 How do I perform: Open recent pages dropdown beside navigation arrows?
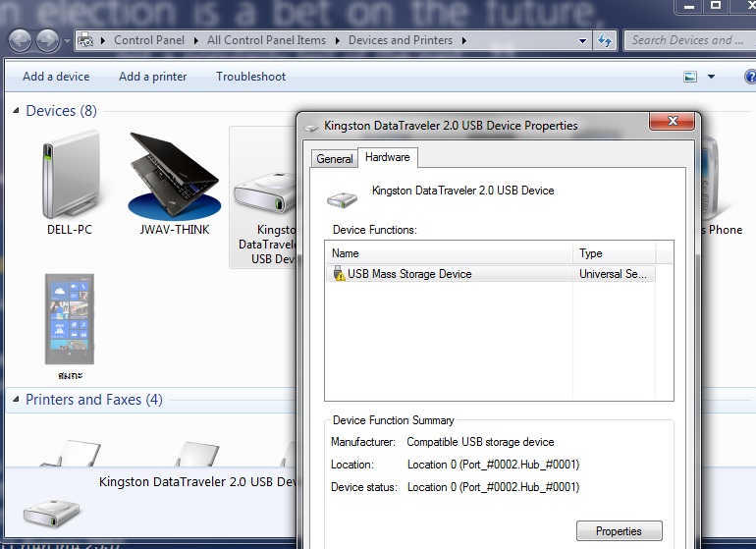(67, 41)
